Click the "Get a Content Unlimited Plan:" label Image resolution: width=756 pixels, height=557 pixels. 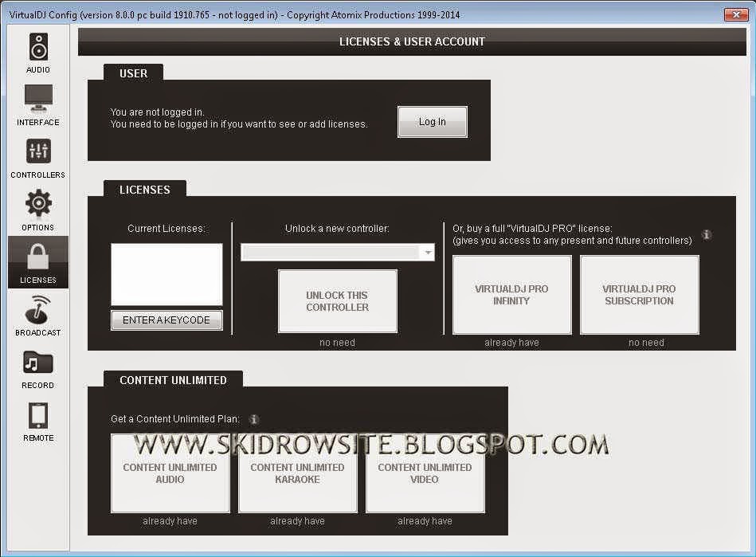175,419
